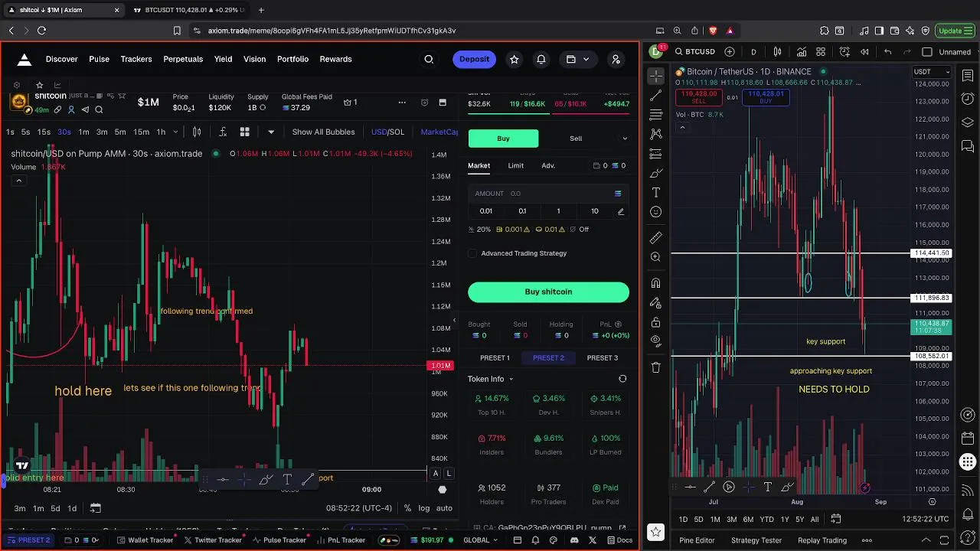Open the Discover page in Axiom
The image size is (980, 551).
pyautogui.click(x=61, y=59)
